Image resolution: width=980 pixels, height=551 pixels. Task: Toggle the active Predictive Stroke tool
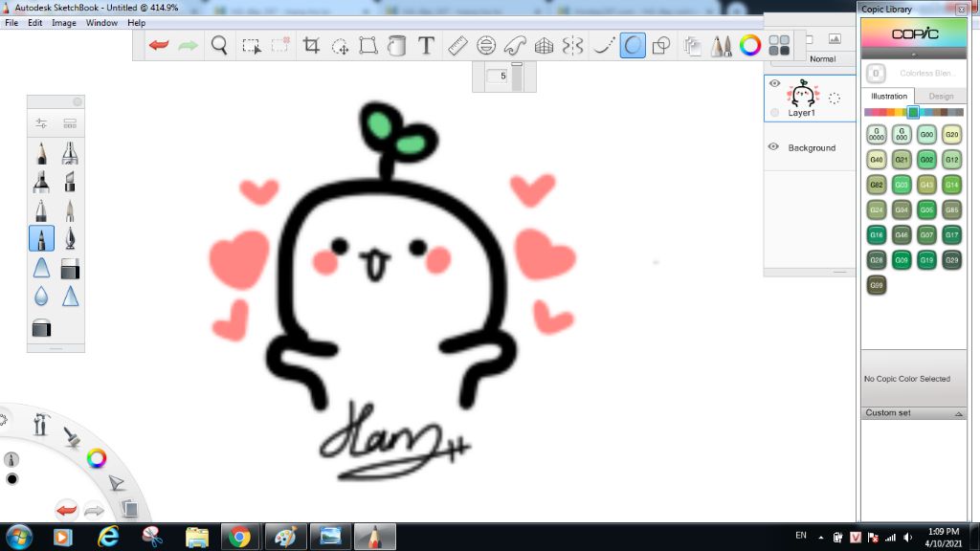633,45
